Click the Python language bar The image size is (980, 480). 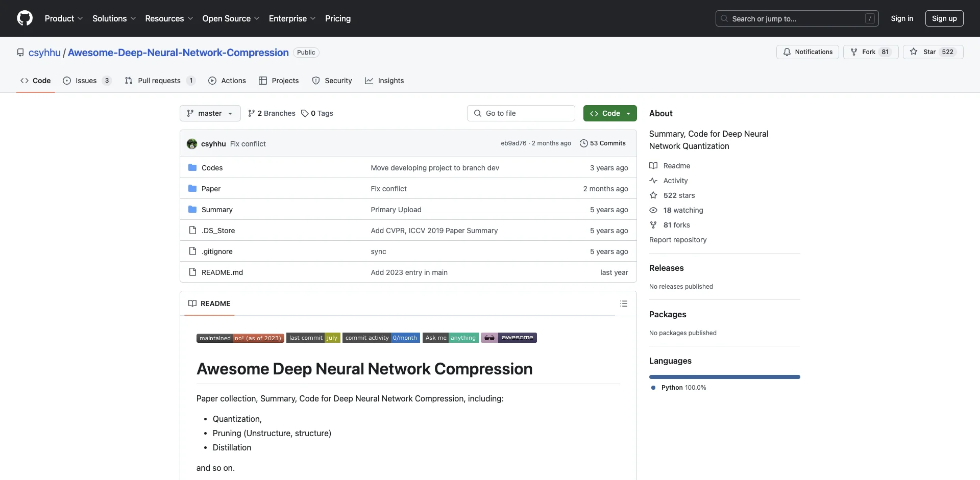coord(725,377)
